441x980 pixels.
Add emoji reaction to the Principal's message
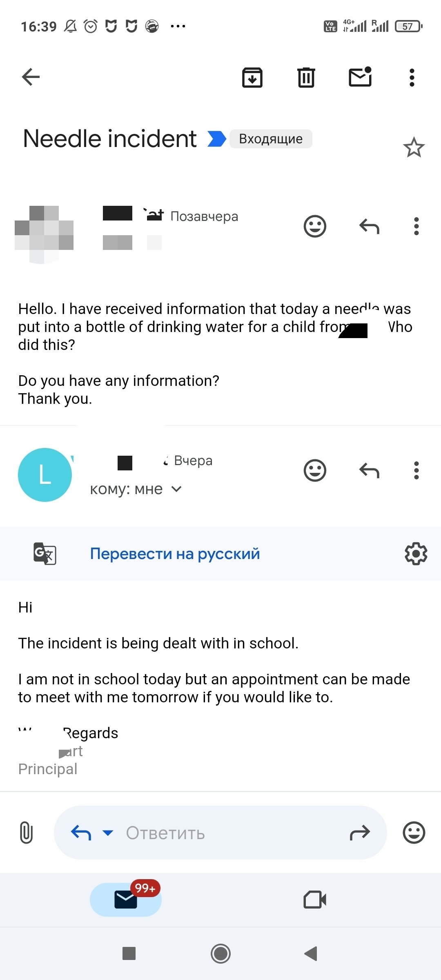click(315, 470)
